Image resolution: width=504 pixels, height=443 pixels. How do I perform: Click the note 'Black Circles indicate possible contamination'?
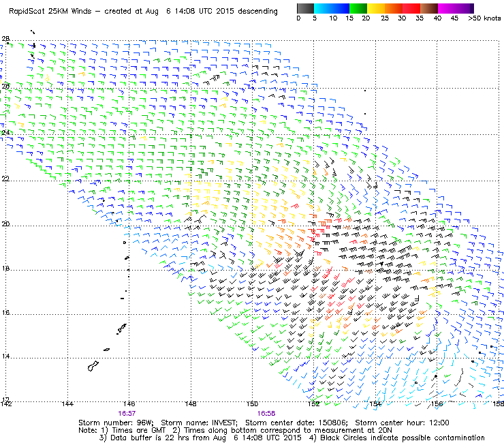tap(403, 438)
